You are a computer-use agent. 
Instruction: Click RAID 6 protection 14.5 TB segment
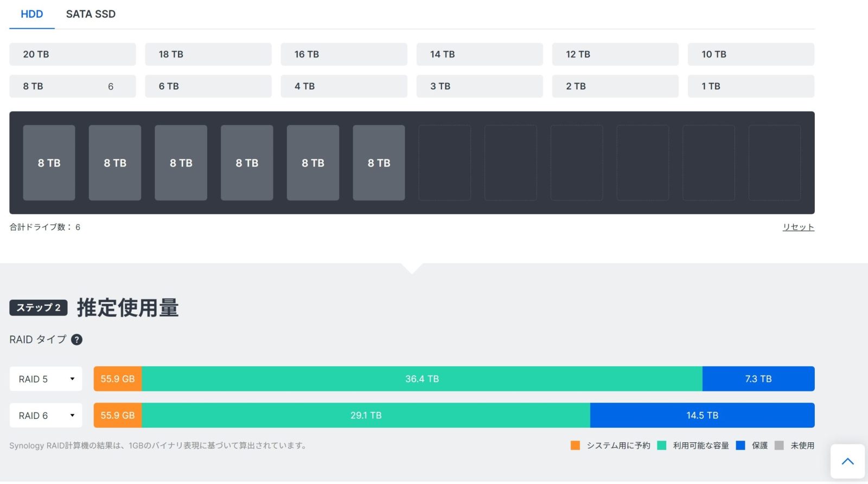pos(702,415)
